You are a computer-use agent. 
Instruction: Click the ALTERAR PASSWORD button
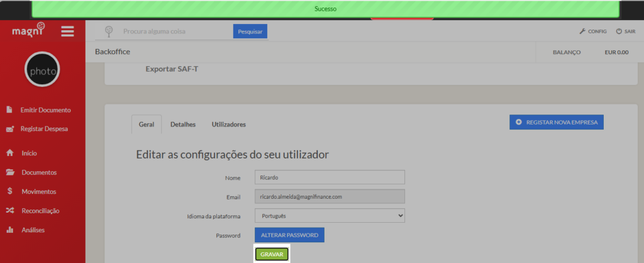coord(289,235)
